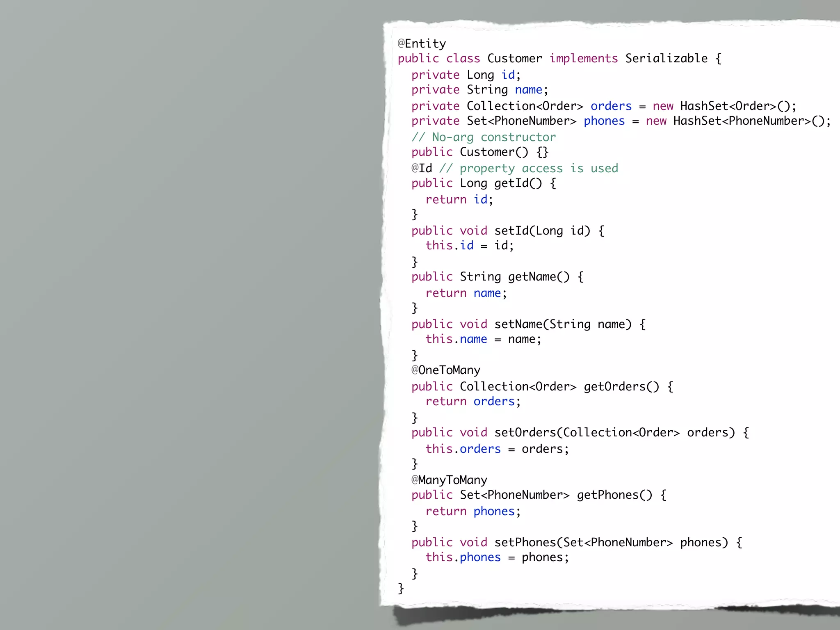
Task: Click the line declaring phones as HashSet<PhoneNumber>
Action: pos(621,121)
